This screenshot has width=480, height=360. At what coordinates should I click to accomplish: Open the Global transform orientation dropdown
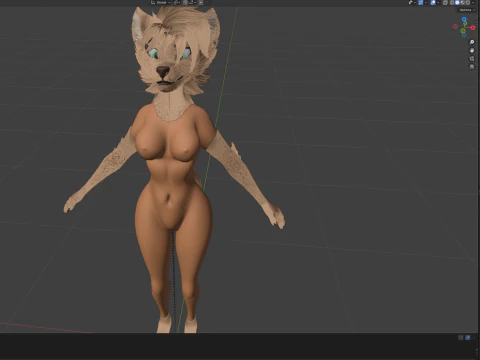[161, 2]
